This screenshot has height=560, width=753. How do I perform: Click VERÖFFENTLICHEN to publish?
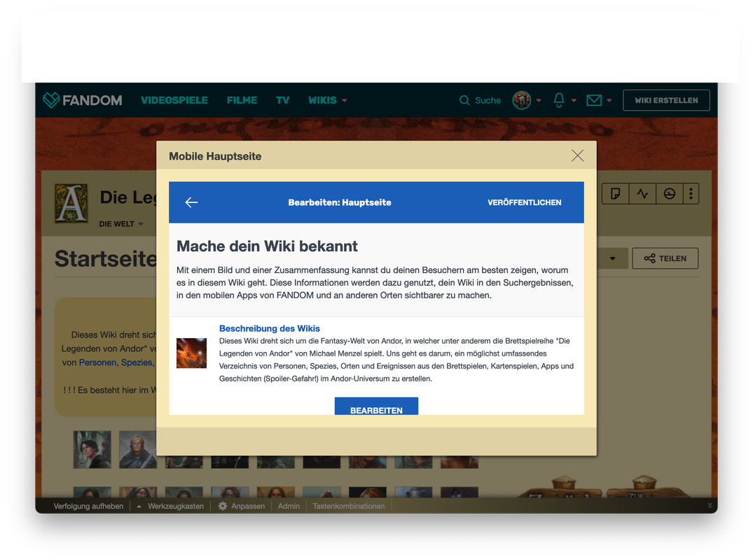(525, 202)
